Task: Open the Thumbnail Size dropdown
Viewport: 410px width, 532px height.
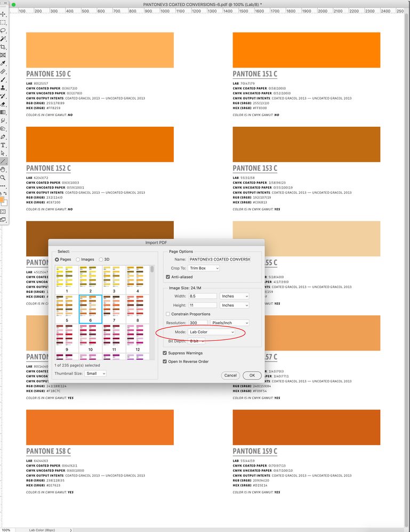Action: click(95, 373)
